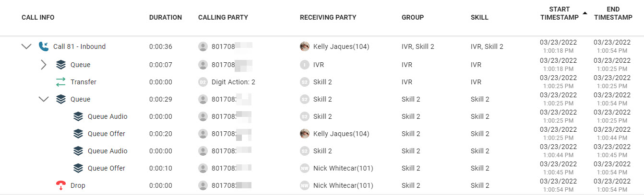This screenshot has width=644, height=195.
Task: Click the Digit Action D2 badge icon
Action: pyautogui.click(x=203, y=82)
